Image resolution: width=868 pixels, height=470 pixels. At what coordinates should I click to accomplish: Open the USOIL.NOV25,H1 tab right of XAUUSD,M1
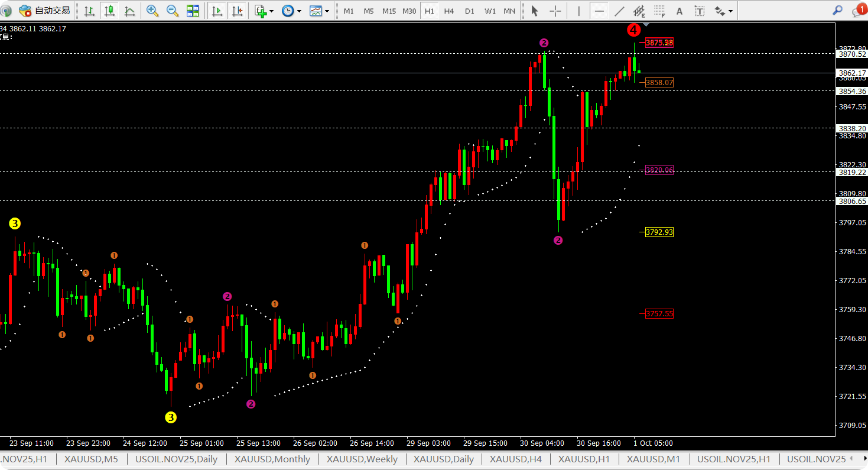click(x=734, y=459)
